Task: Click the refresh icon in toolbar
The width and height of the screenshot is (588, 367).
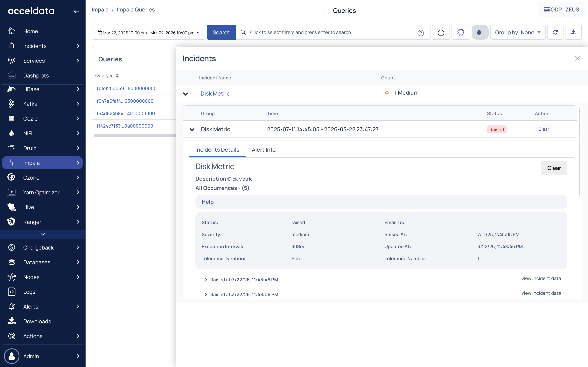Action: pyautogui.click(x=555, y=32)
